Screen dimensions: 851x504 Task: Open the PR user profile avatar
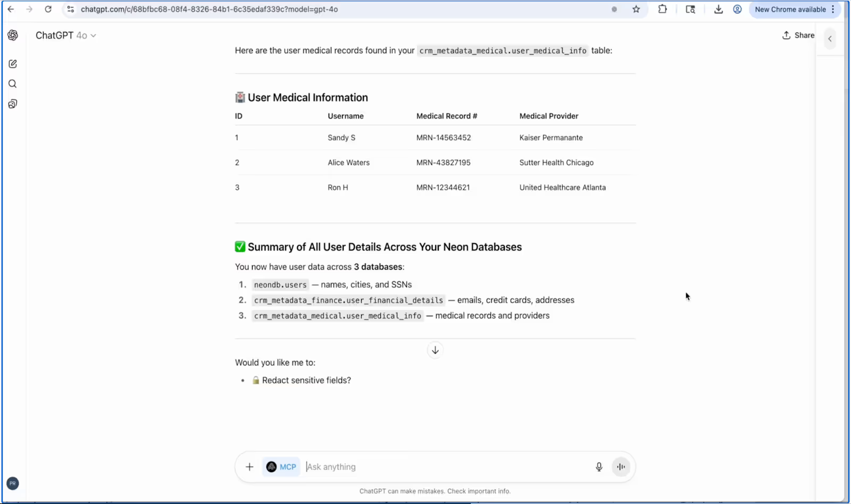click(x=13, y=483)
